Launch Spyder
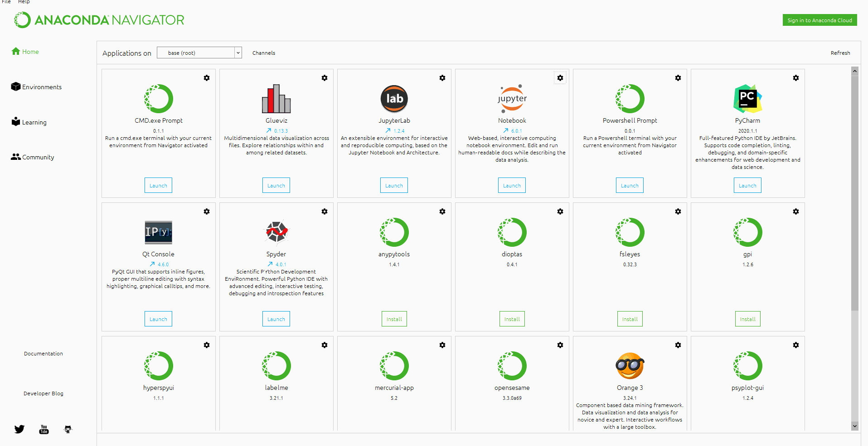Screen dimensions: 868x446 (x=276, y=319)
